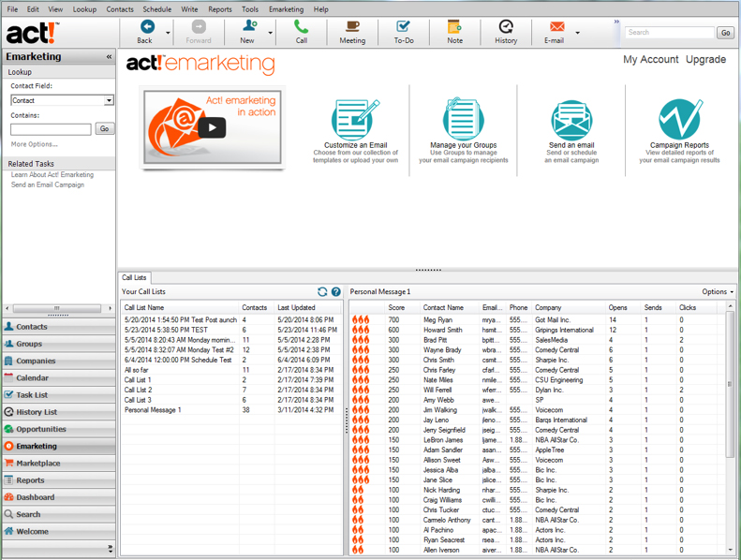Viewport: 741px width, 560px height.
Task: Open Send an Email Campaign task
Action: coord(48,184)
